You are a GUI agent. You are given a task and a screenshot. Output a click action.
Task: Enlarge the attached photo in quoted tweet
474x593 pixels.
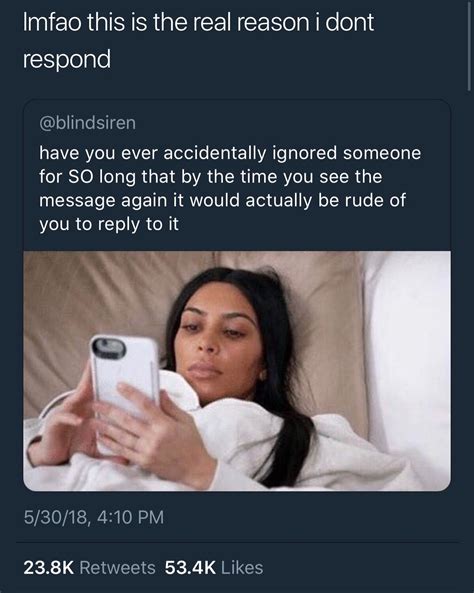coord(237,371)
